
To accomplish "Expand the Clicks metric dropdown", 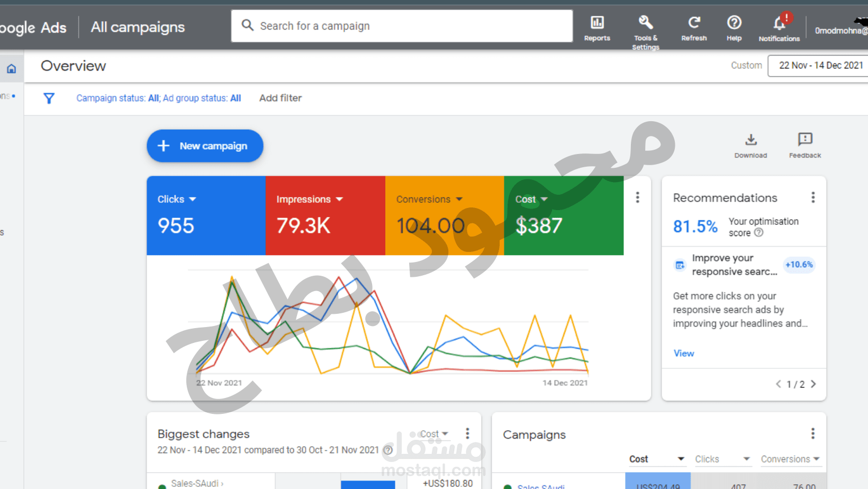I will [193, 200].
